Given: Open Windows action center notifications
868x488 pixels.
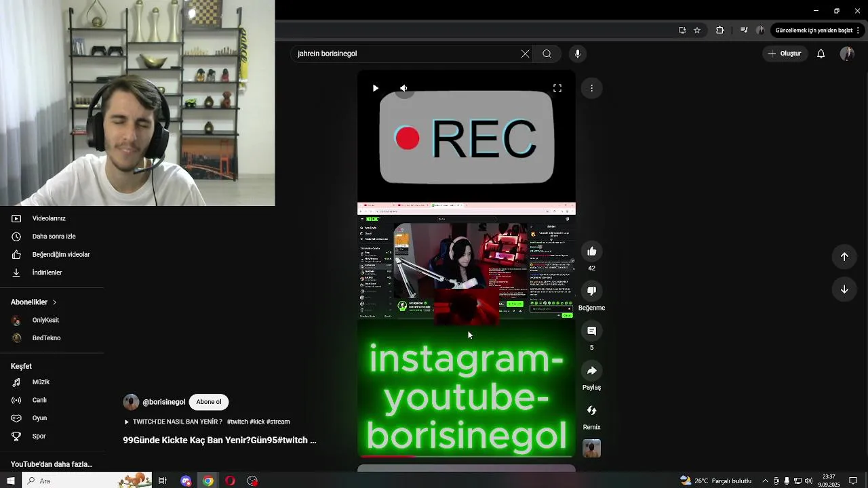Looking at the screenshot, I should coord(854,481).
